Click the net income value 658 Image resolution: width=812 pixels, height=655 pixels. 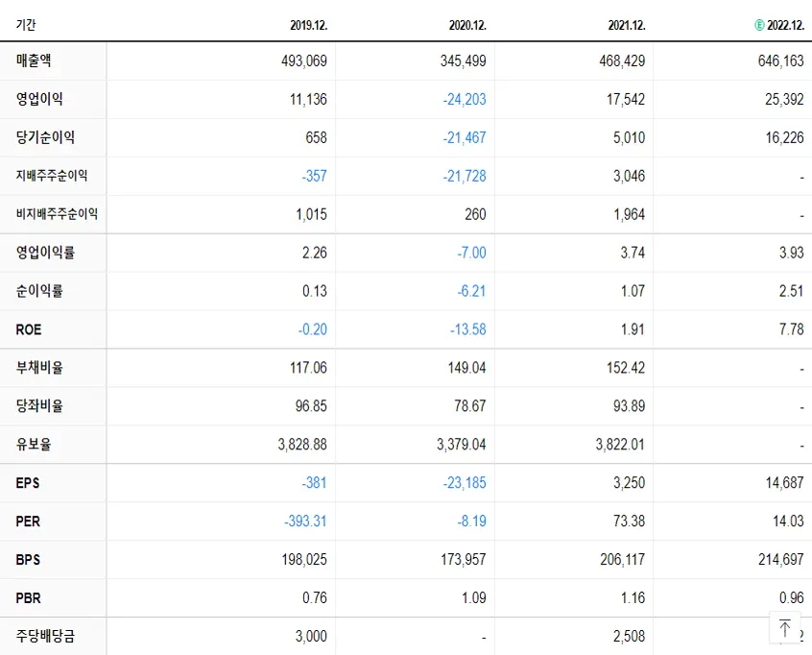(316, 138)
